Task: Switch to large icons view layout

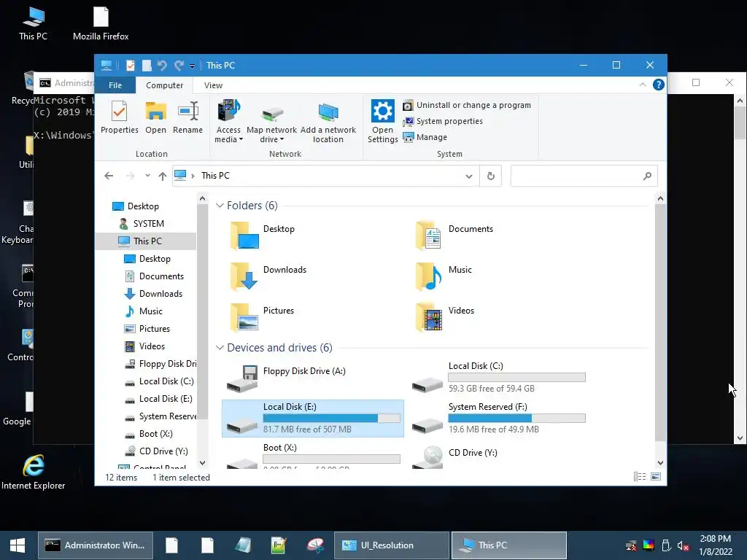Action: click(x=656, y=477)
